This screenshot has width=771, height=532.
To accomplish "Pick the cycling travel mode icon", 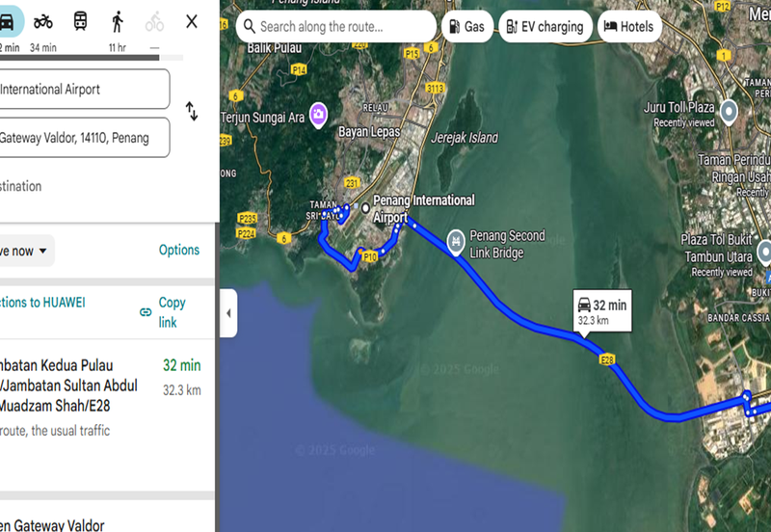I will coord(154,21).
